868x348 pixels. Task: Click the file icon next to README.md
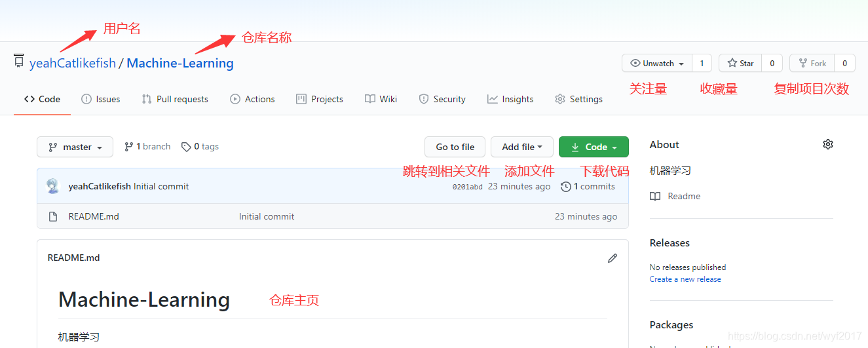coord(53,216)
